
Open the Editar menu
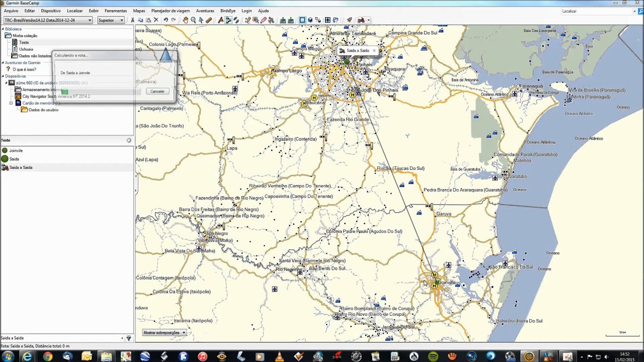tap(30, 11)
